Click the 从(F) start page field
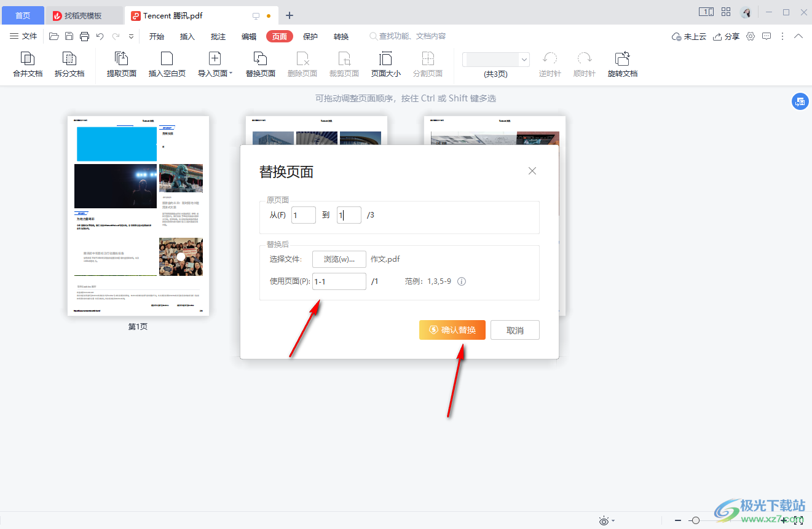The width and height of the screenshot is (812, 529). 304,215
